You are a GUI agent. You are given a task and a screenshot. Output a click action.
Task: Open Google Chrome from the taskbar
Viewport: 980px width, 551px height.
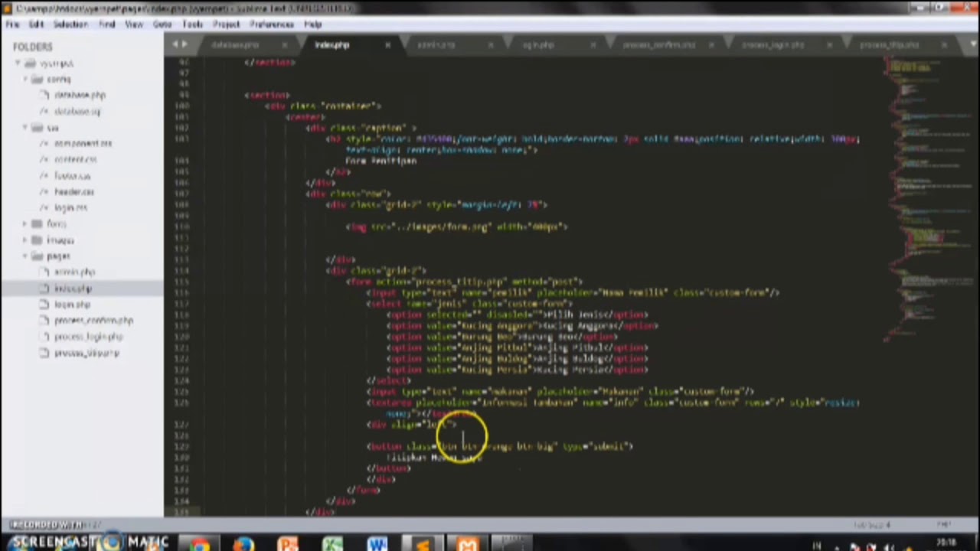pos(200,544)
